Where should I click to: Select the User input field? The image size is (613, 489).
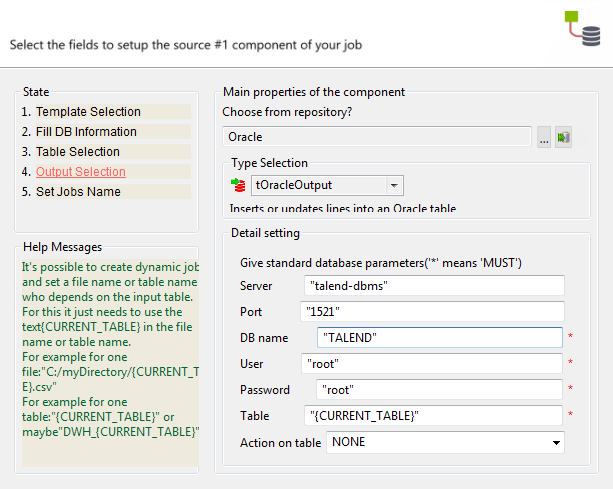tap(433, 364)
